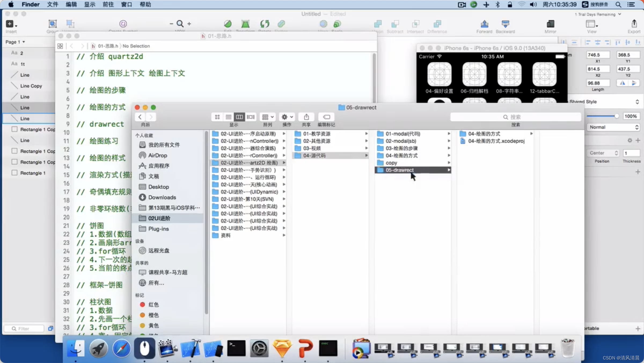Switch Finder to list view

228,117
